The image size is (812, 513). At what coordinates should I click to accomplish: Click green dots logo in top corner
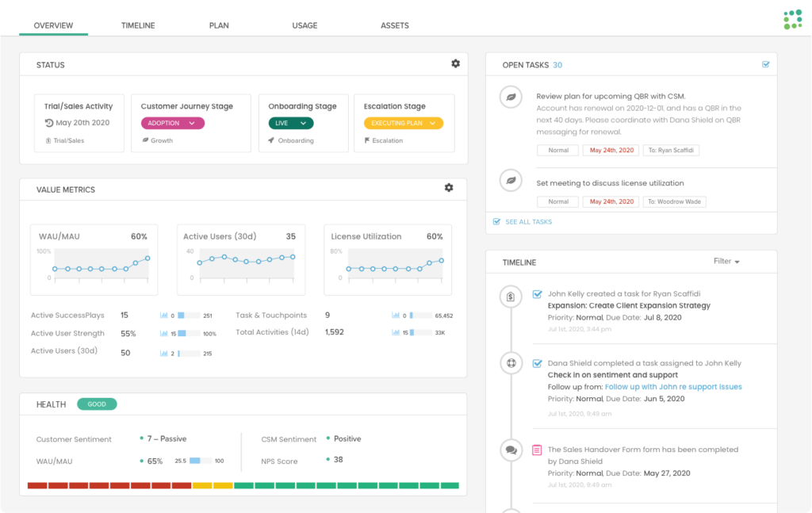click(792, 20)
